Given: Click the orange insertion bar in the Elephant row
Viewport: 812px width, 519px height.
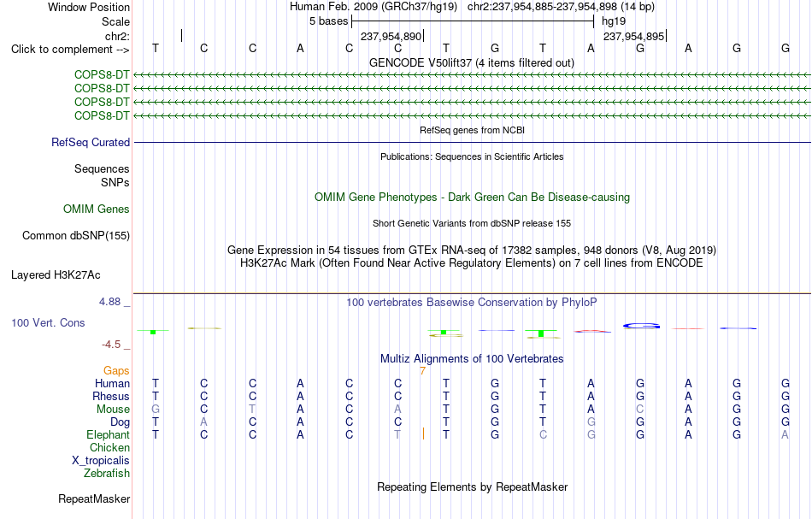Looking at the screenshot, I should point(424,433).
